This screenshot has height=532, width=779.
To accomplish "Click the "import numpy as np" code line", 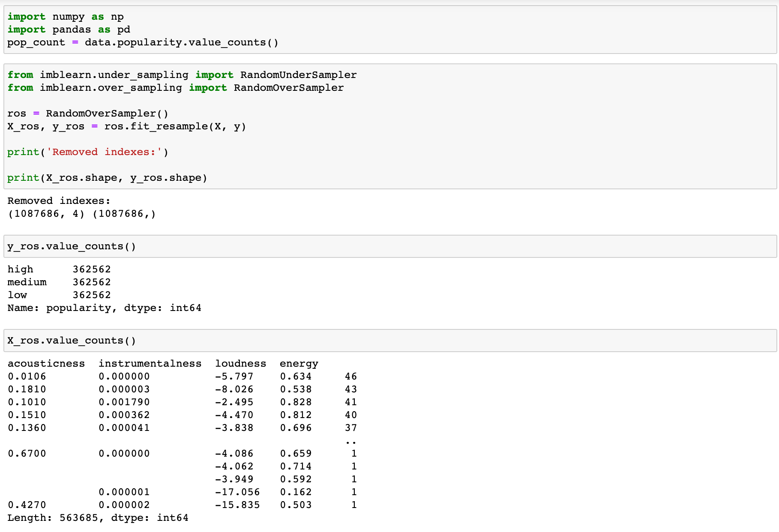I will point(65,17).
